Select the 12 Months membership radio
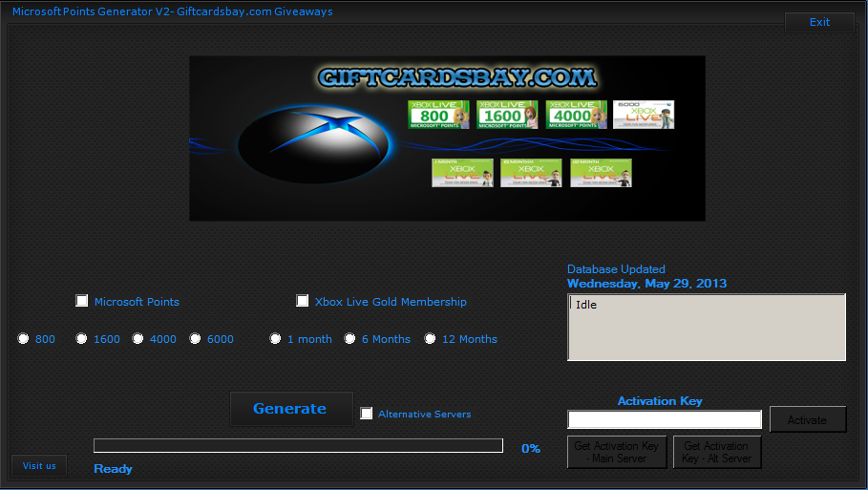 point(430,338)
